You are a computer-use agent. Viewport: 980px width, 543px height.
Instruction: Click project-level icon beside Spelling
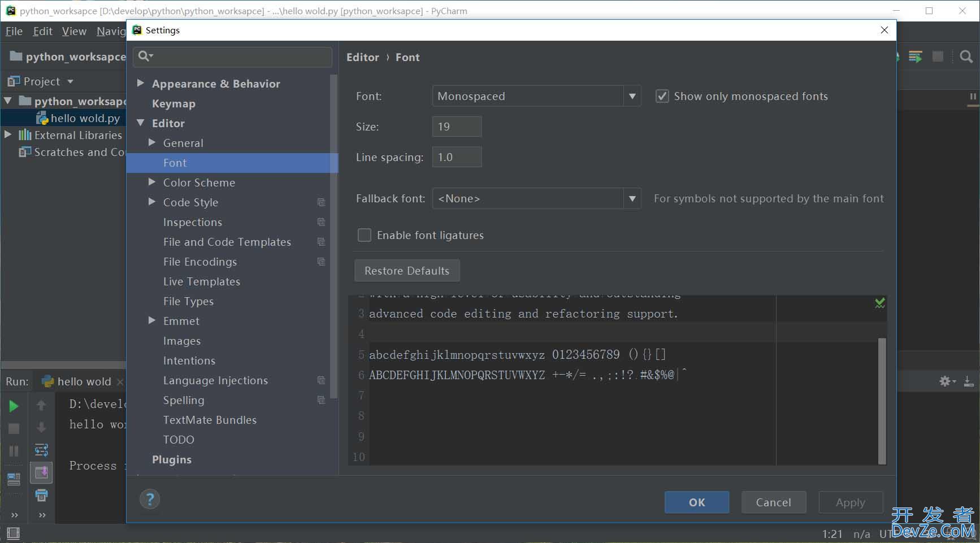pyautogui.click(x=321, y=400)
